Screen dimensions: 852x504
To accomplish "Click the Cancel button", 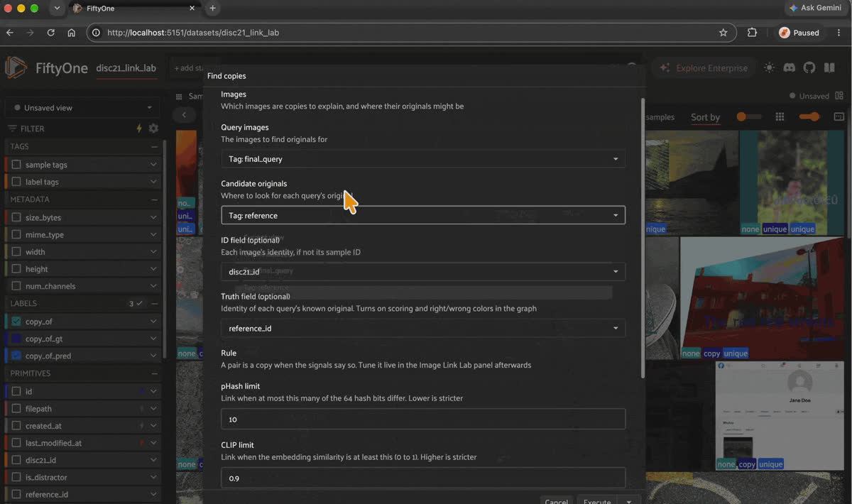I will (x=556, y=501).
